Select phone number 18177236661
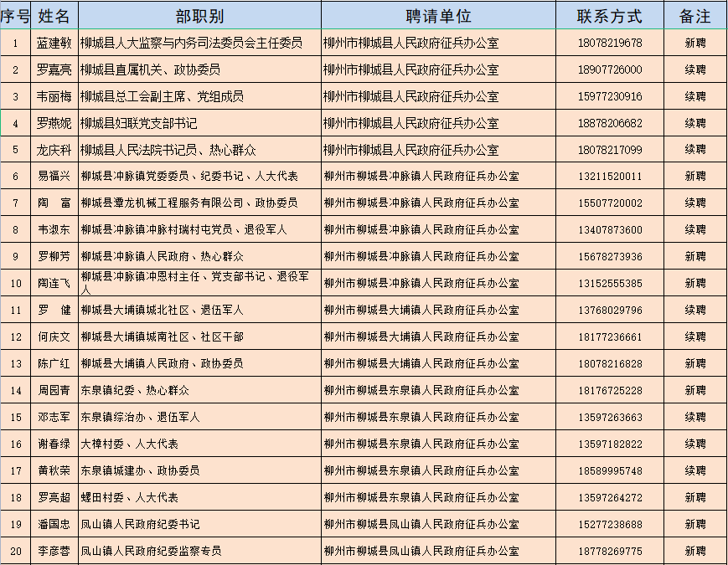728x565 pixels. click(610, 336)
